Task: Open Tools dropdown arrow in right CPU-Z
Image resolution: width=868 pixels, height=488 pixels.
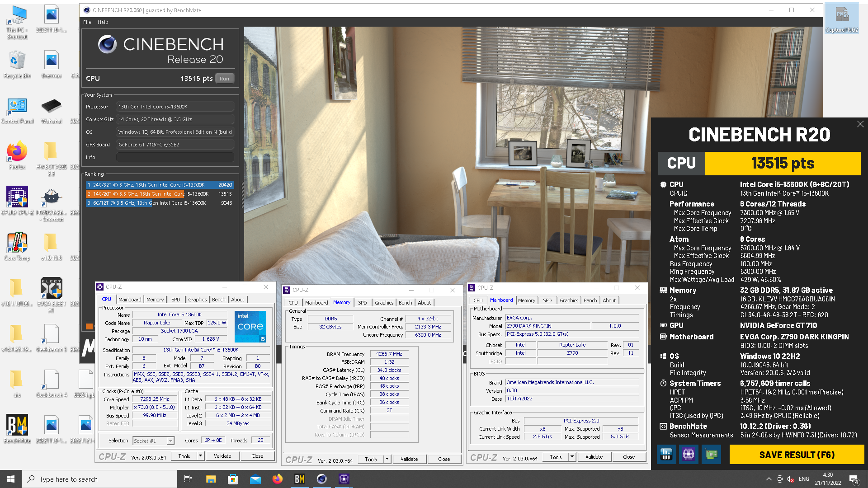Action: (x=572, y=457)
